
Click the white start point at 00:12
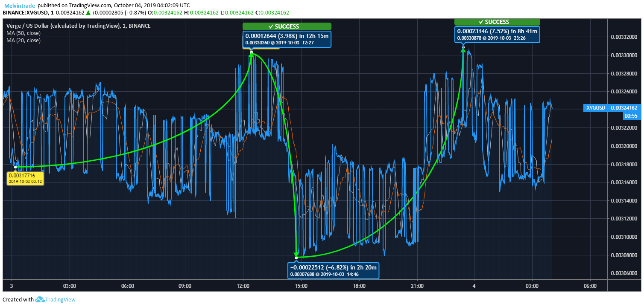15,167
